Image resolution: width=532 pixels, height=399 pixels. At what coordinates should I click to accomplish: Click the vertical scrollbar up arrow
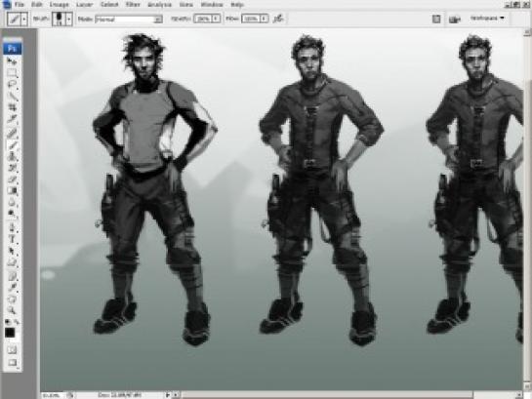527,32
